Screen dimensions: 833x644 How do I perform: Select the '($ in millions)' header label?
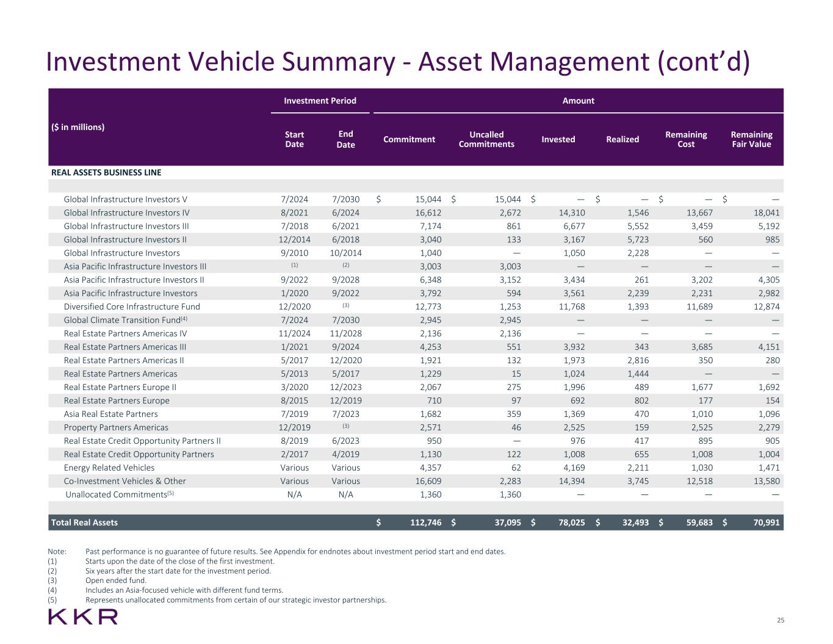click(78, 127)
